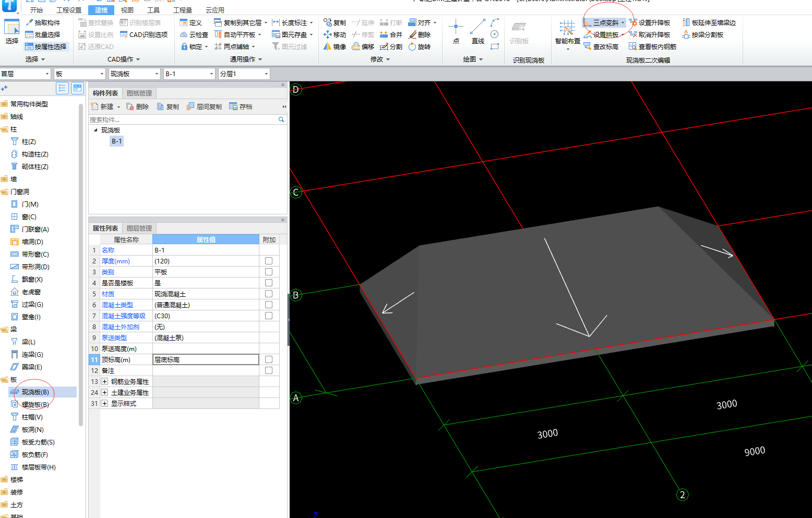Open the 工具 ribbon tab
The image size is (812, 518).
(153, 10)
